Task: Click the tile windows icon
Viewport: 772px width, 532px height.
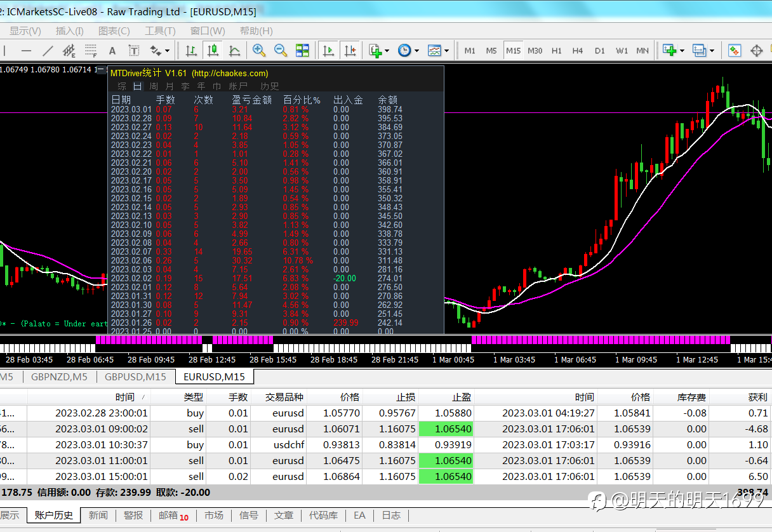Action: 302,51
